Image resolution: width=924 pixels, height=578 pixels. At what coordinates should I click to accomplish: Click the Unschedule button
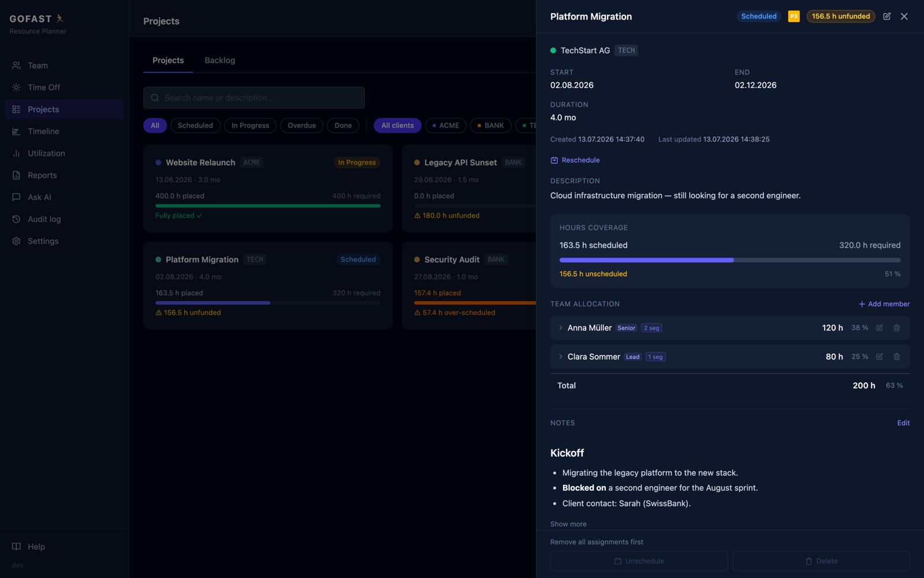639,561
